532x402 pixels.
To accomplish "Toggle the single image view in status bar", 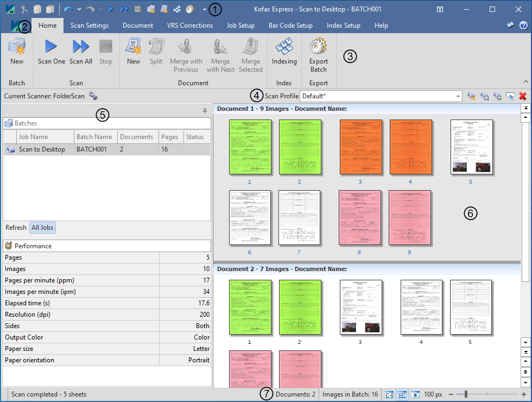I will 415,394.
